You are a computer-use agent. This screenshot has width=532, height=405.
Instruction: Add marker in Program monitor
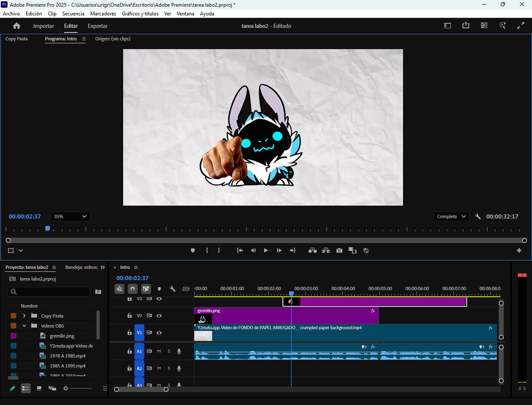tap(192, 251)
